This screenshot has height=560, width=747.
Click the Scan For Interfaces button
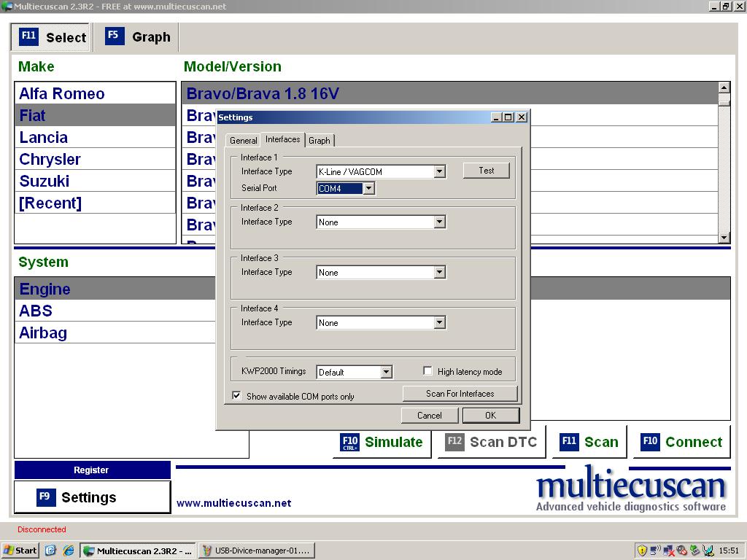coord(460,393)
